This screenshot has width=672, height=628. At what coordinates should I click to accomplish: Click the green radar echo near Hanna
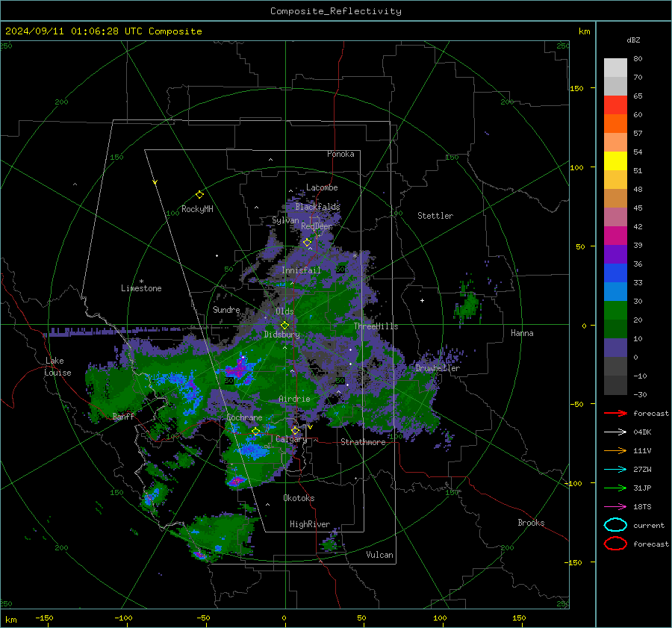(468, 305)
